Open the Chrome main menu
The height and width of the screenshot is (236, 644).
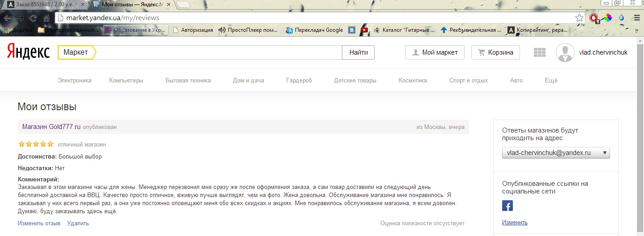(x=636, y=18)
